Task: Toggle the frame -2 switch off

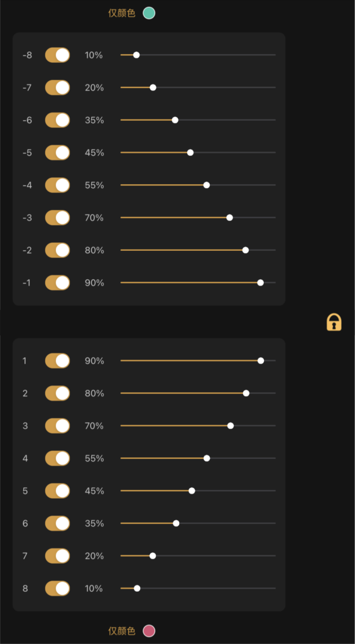Action: [57, 250]
